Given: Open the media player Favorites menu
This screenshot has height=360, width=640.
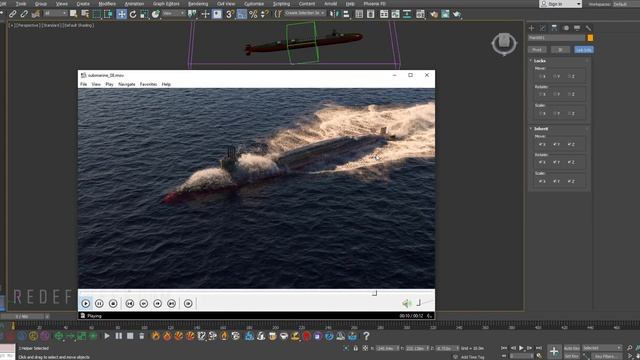Looking at the screenshot, I should point(148,84).
